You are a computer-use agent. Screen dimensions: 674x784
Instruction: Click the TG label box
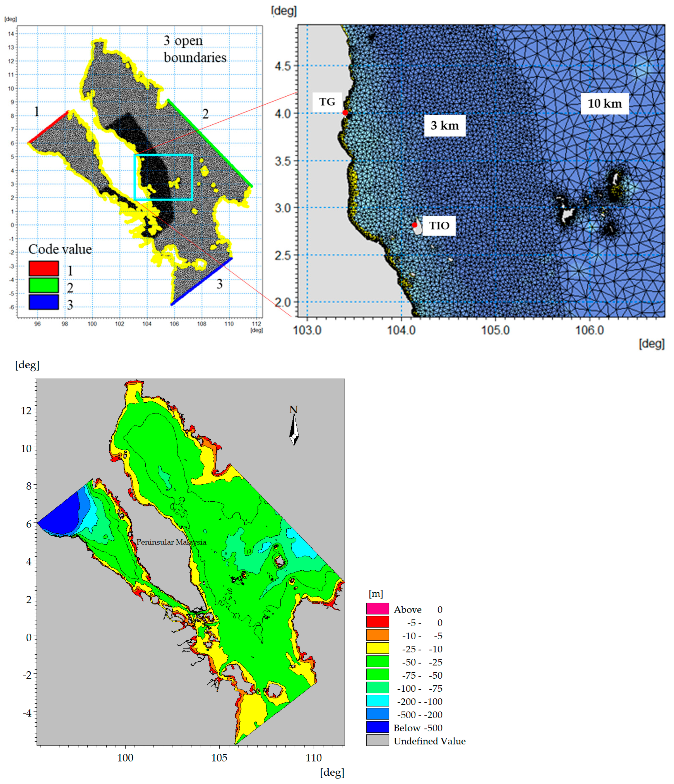pyautogui.click(x=327, y=102)
